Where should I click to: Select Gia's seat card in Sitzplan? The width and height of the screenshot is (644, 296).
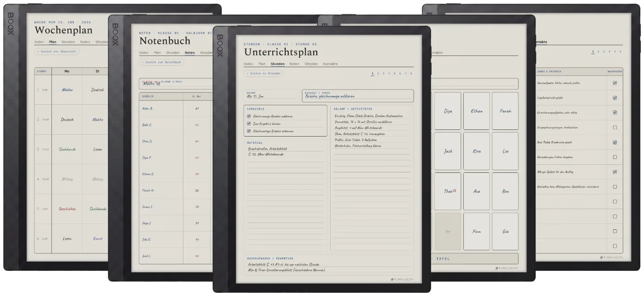[505, 232]
